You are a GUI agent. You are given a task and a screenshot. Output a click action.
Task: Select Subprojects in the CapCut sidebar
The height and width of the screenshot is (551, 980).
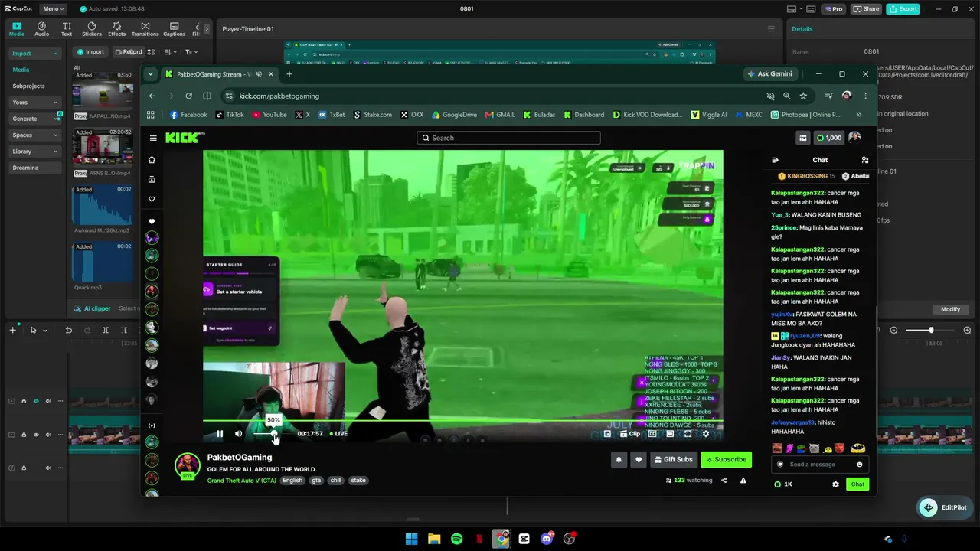[x=28, y=86]
